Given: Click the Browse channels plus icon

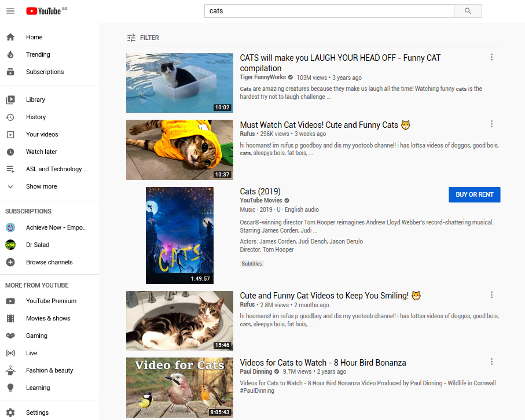Looking at the screenshot, I should click(10, 263).
